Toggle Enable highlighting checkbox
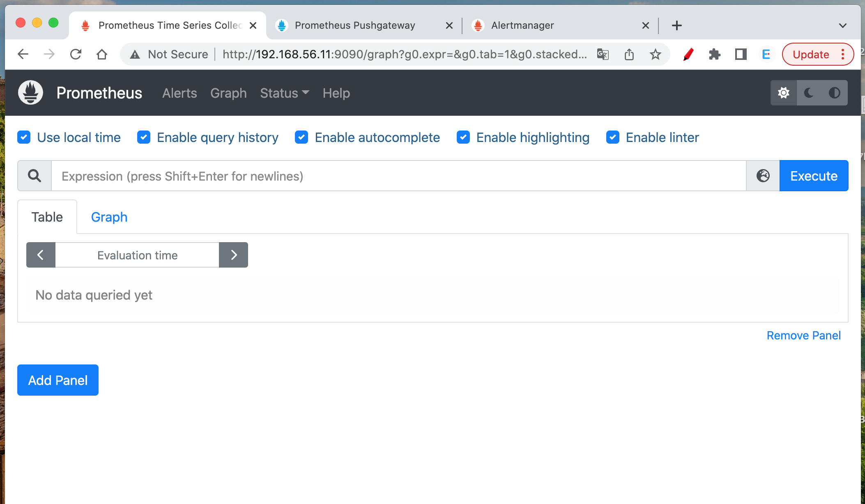This screenshot has width=865, height=504. (x=463, y=137)
